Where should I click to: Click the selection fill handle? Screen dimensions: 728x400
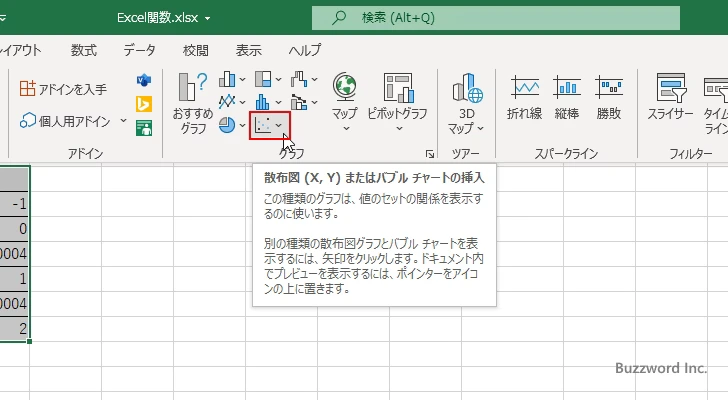click(30, 342)
